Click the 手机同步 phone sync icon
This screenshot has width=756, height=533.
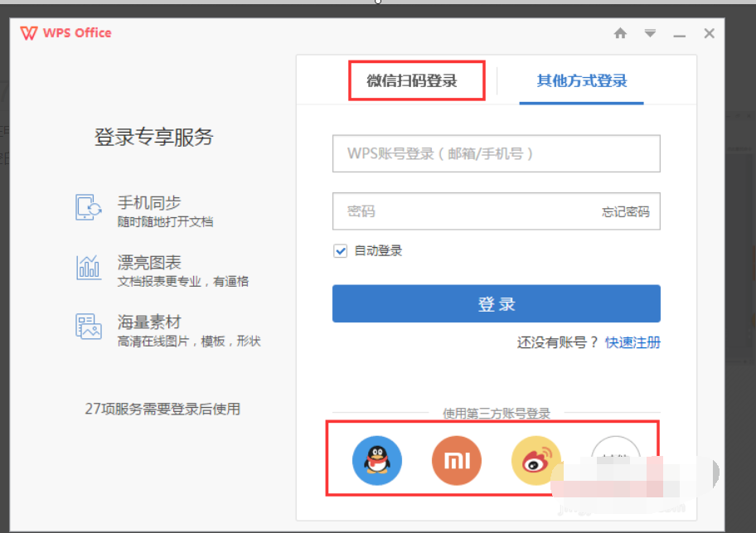click(88, 207)
